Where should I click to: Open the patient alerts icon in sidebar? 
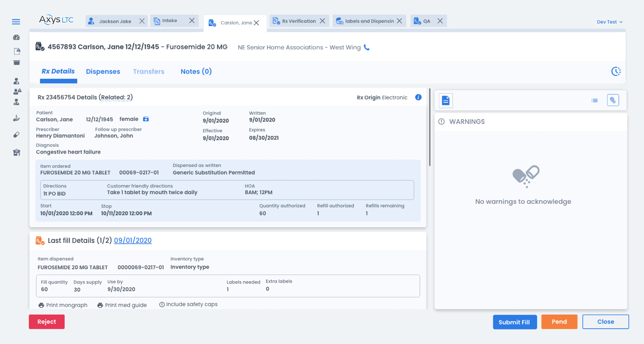click(x=17, y=91)
